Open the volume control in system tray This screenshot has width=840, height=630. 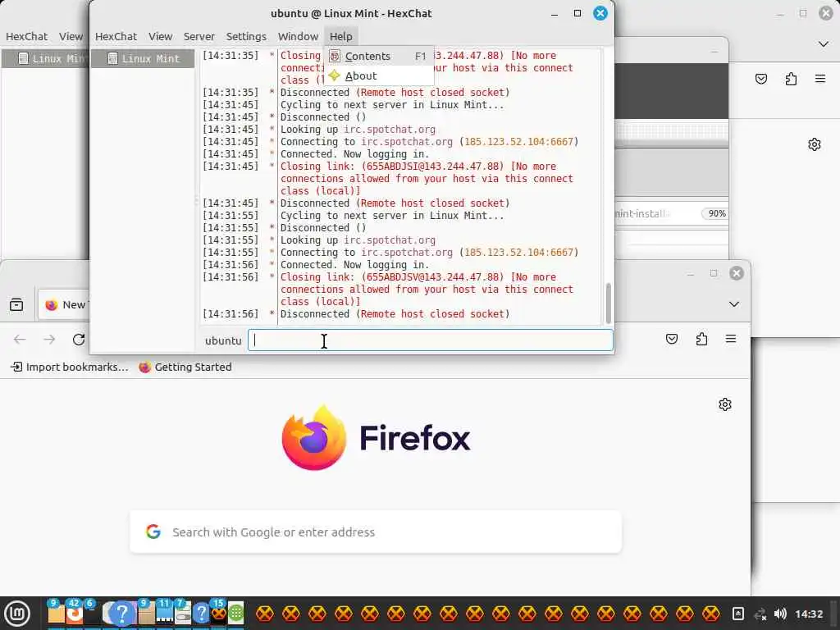[781, 614]
